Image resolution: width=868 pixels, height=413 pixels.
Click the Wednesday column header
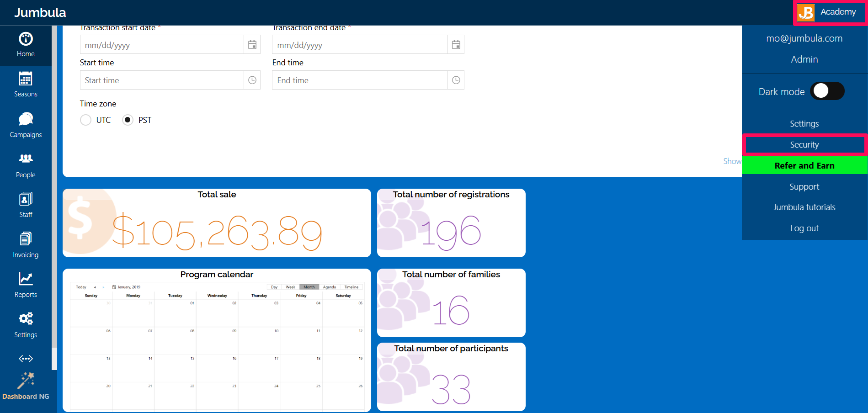217,296
